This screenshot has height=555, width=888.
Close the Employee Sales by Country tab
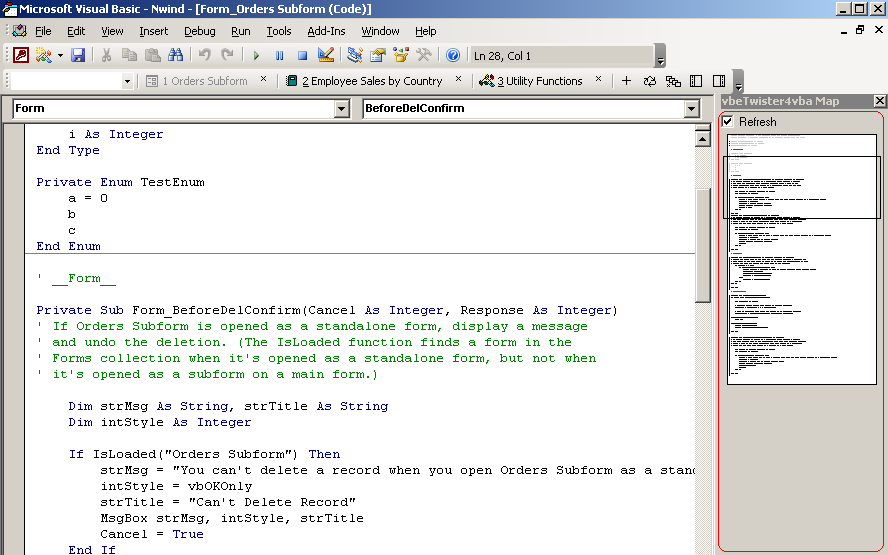[x=459, y=79]
